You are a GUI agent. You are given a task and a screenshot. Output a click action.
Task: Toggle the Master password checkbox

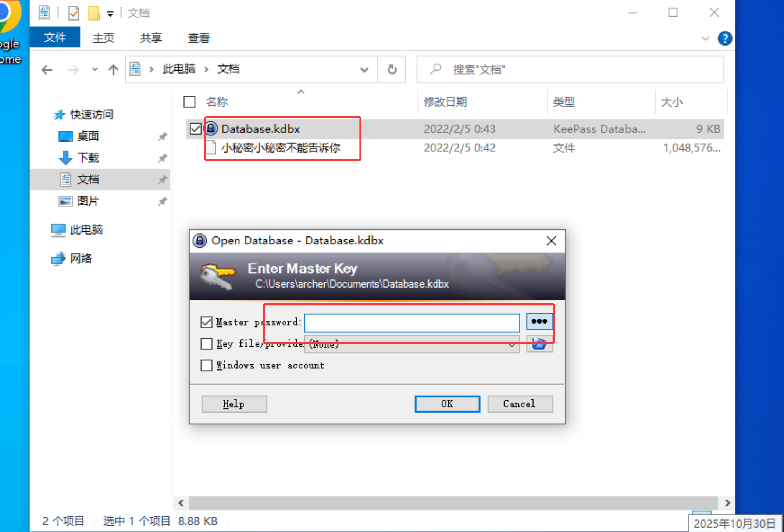pyautogui.click(x=207, y=322)
